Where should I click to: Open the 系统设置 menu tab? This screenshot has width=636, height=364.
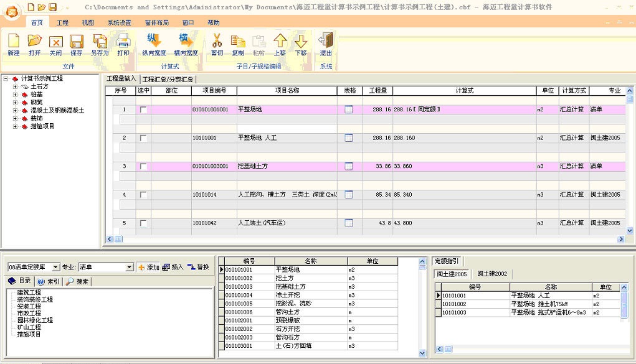click(x=120, y=22)
